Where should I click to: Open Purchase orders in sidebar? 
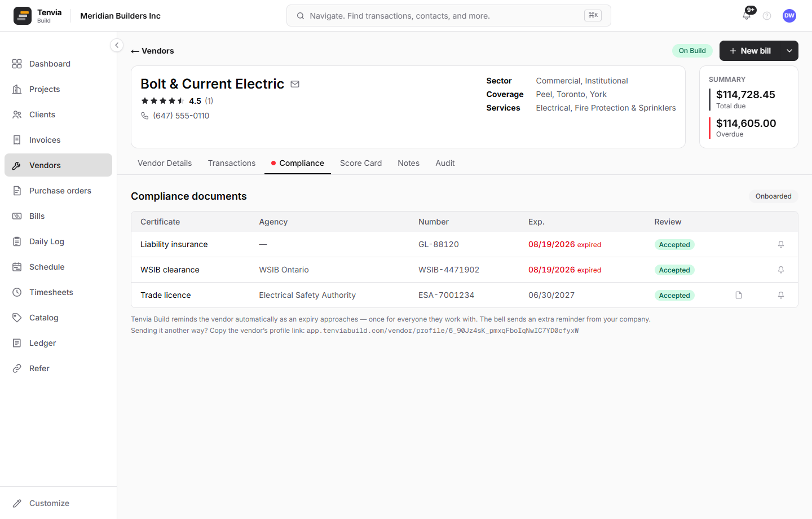pyautogui.click(x=58, y=191)
